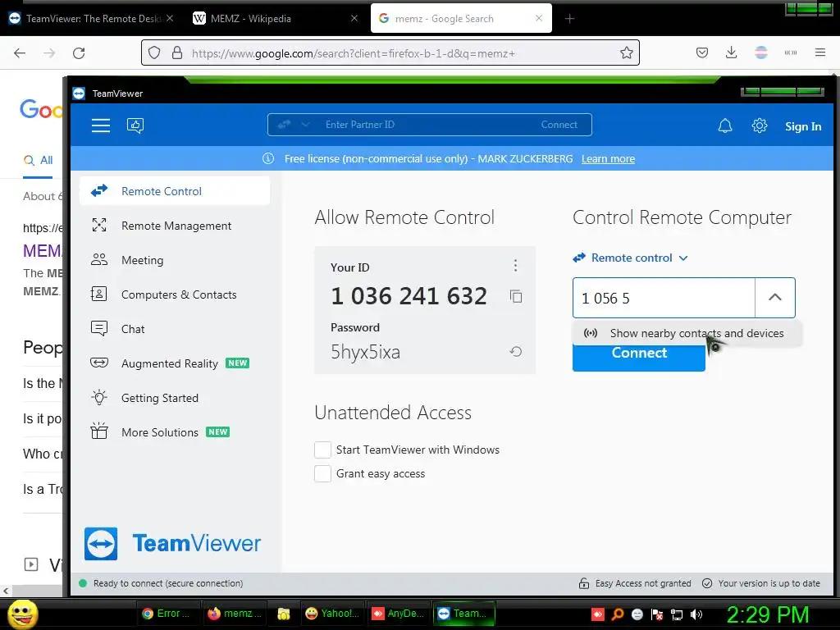Open the Start menu smiley button
The image size is (840, 630).
pos(22,614)
